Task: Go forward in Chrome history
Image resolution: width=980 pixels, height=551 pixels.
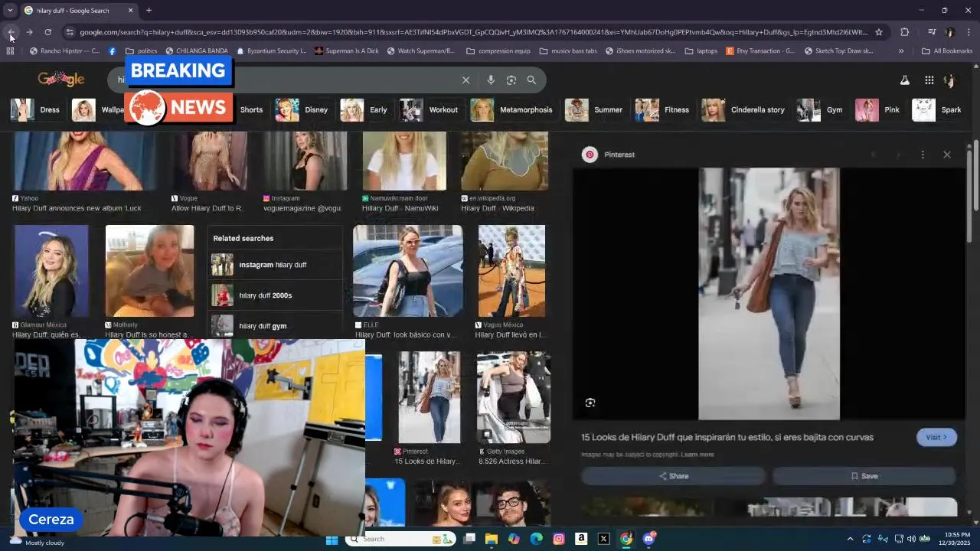Action: point(29,32)
